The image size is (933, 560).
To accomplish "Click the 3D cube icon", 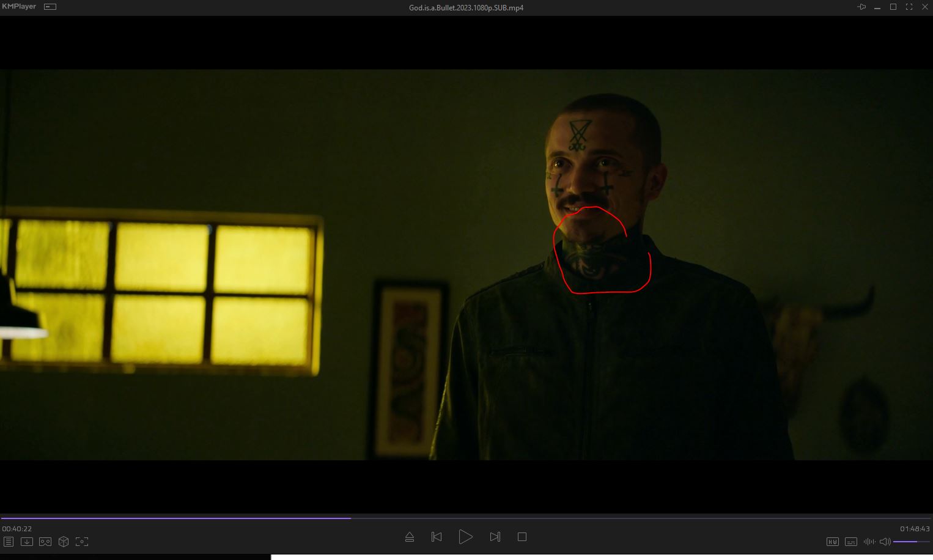I will coord(64,542).
